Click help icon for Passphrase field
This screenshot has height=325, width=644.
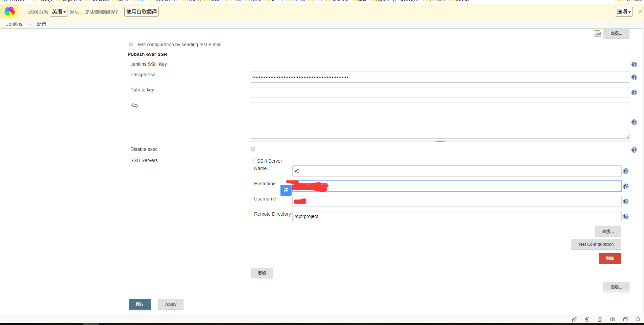point(634,77)
